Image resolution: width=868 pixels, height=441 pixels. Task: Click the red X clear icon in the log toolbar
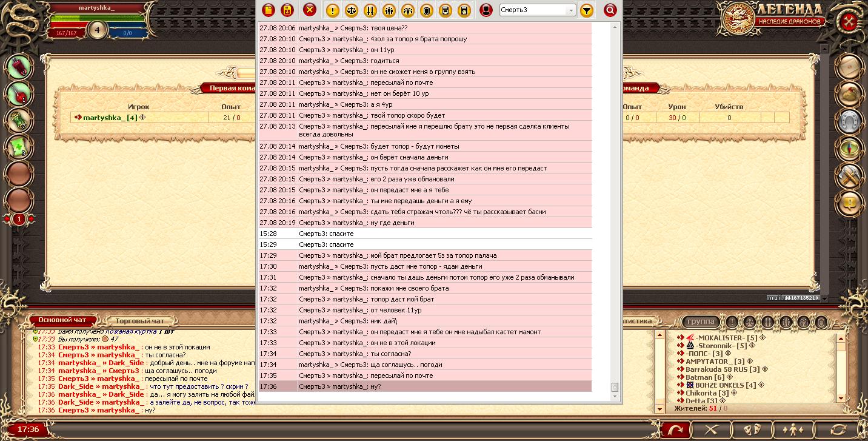(310, 10)
